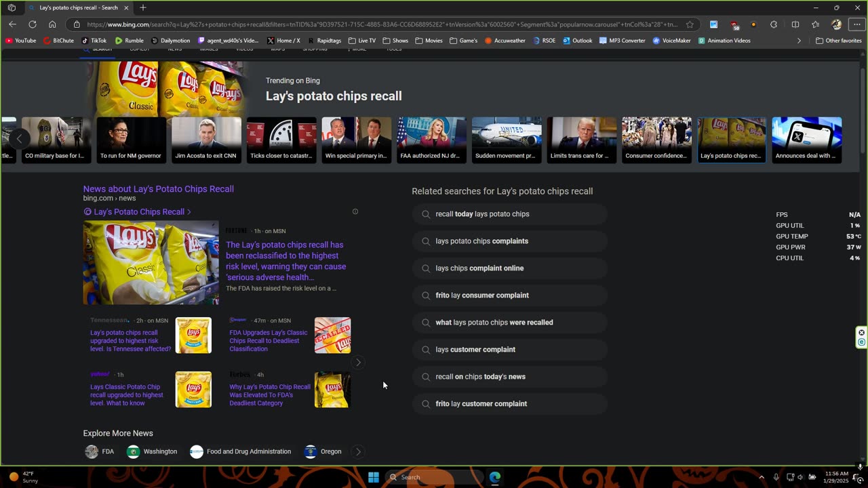Screen dimensions: 868x488
Task: Expand the Other favorites folder
Action: [838, 41]
